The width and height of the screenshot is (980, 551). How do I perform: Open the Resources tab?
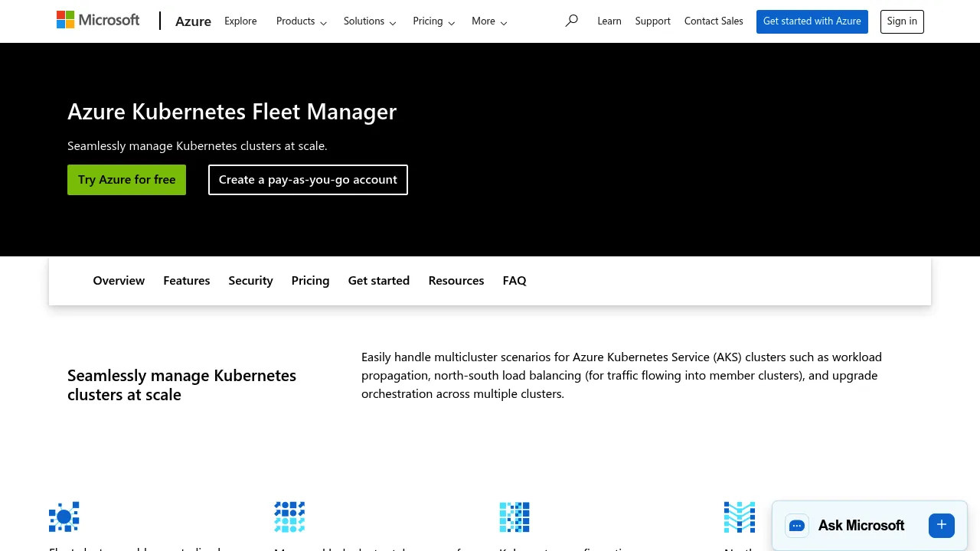coord(456,281)
